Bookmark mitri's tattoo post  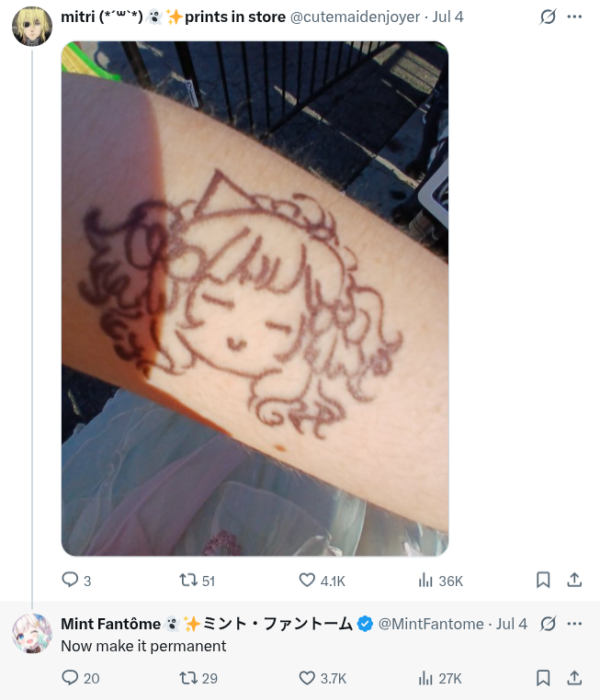pos(543,580)
